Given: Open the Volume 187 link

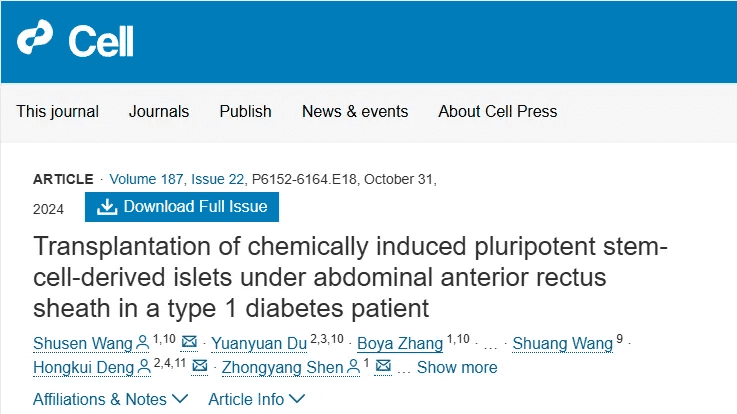Looking at the screenshot, I should click(x=146, y=179).
